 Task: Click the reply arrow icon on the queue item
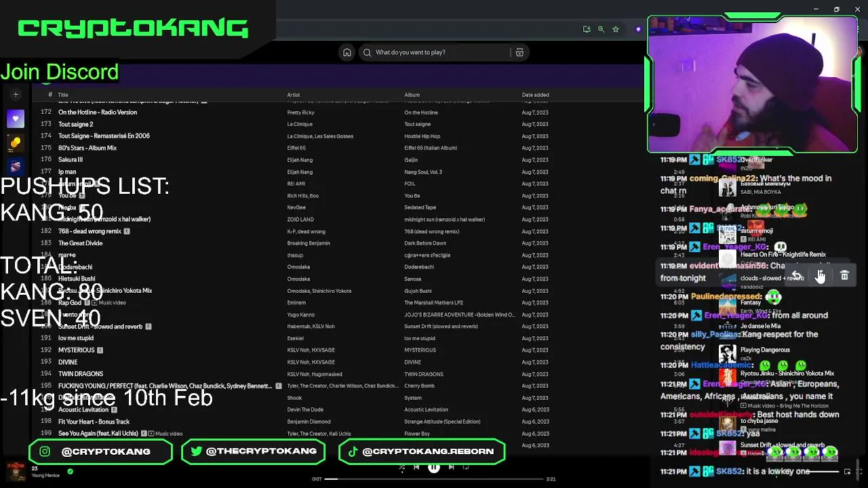pyautogui.click(x=797, y=276)
